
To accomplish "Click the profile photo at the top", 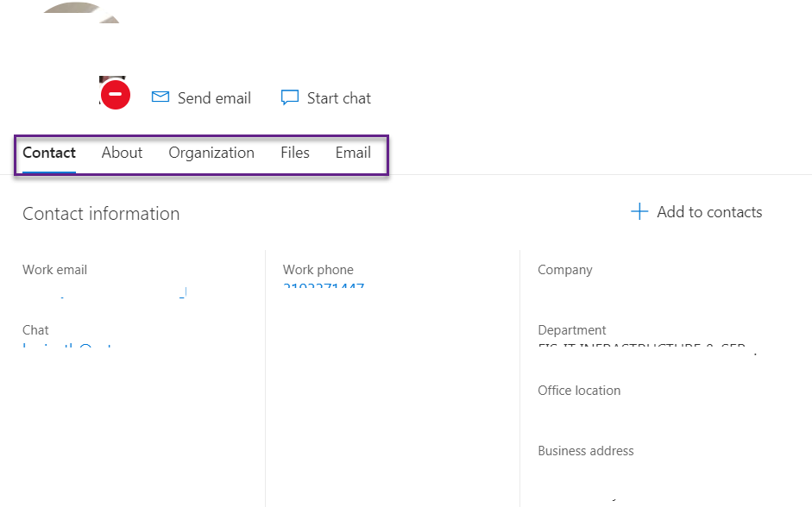I will pyautogui.click(x=82, y=12).
